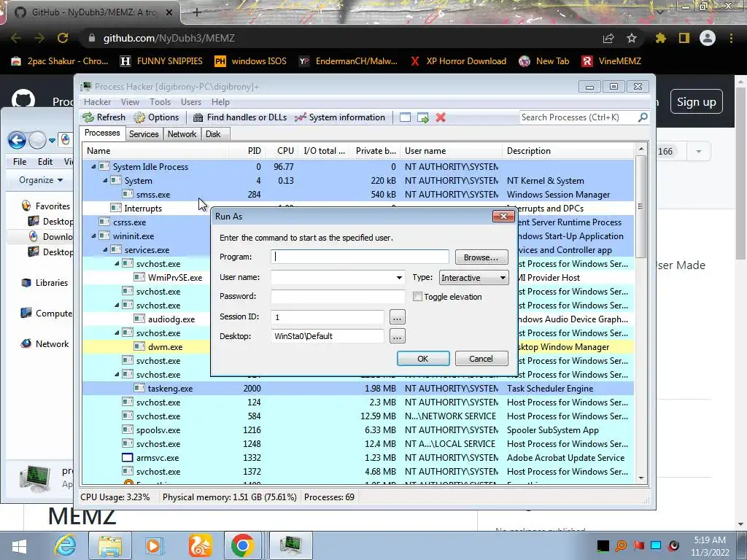The image size is (747, 560).
Task: Bookmark this page with the star icon
Action: point(632,38)
